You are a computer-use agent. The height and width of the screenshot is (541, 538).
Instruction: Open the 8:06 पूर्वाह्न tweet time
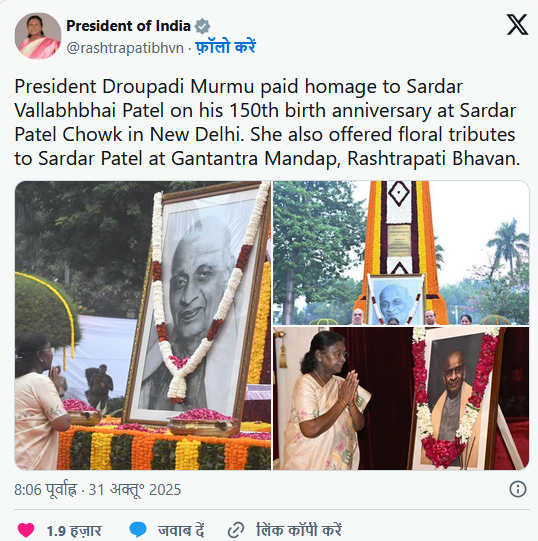tap(45, 490)
